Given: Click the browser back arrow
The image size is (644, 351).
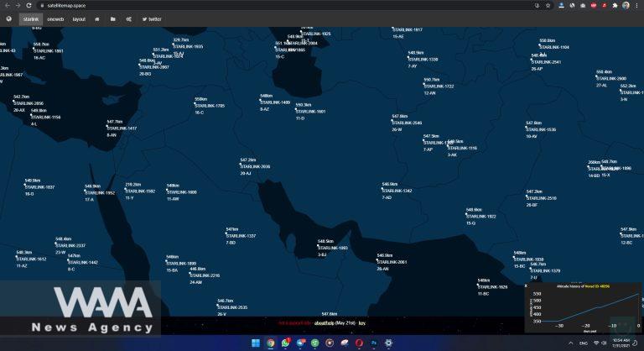Looking at the screenshot, I should pyautogui.click(x=7, y=5).
